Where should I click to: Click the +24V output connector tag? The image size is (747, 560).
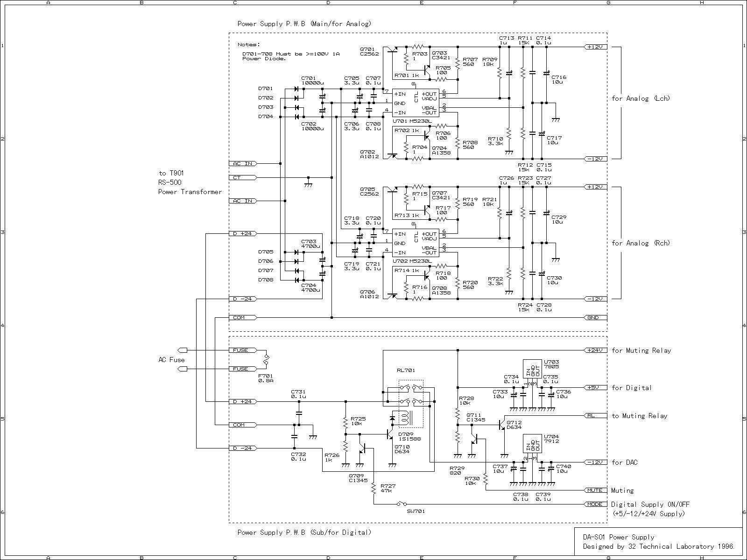(595, 350)
